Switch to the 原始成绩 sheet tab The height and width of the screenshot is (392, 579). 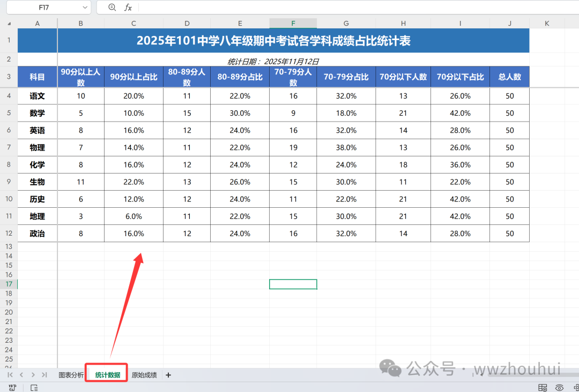[x=143, y=375]
